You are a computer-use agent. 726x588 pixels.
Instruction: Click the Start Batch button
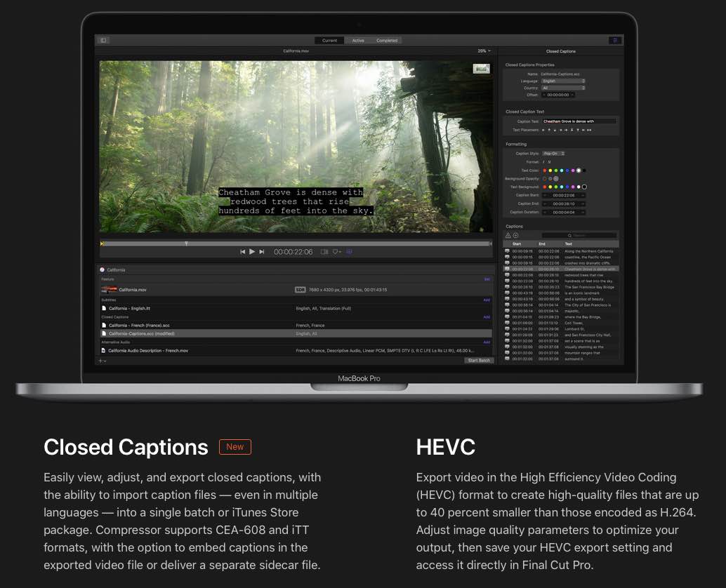pyautogui.click(x=479, y=361)
